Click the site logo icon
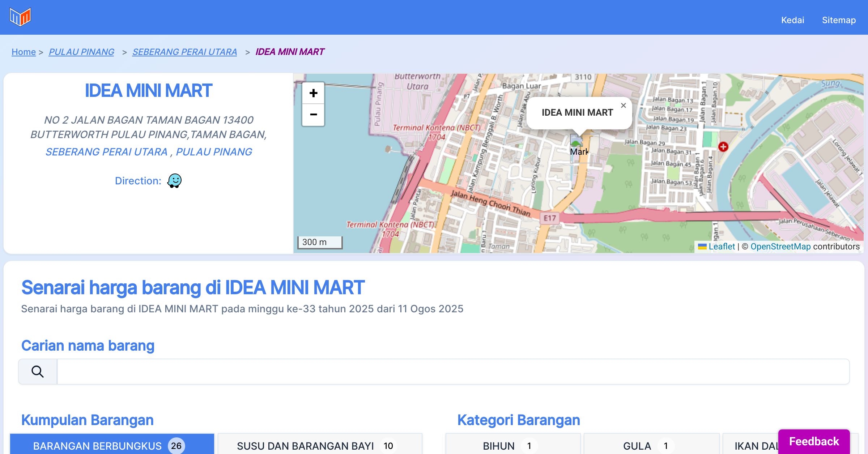Viewport: 868px width, 454px height. (20, 17)
